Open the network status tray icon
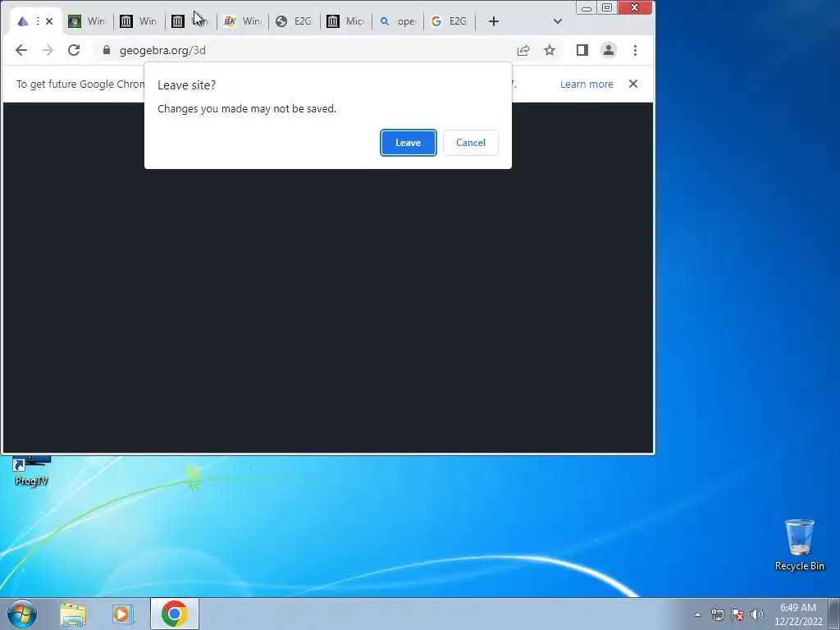This screenshot has height=630, width=840. 718,614
